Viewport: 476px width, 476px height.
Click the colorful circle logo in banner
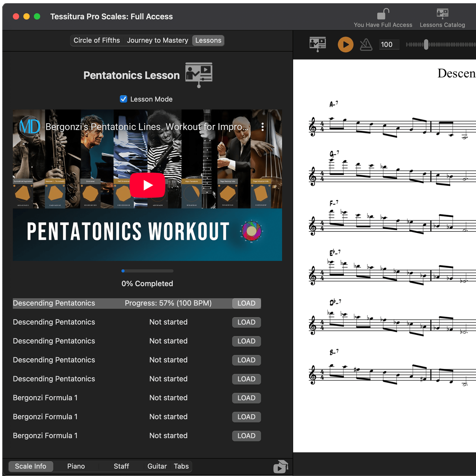251,231
